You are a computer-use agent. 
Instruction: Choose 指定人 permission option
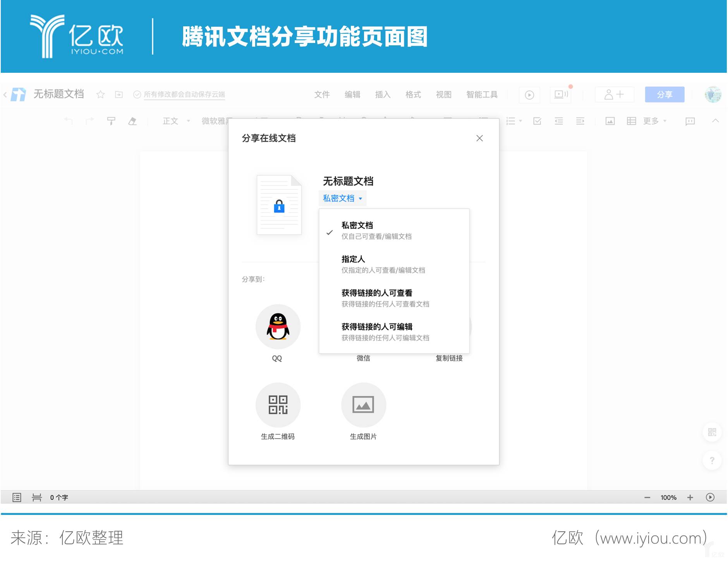(x=394, y=264)
